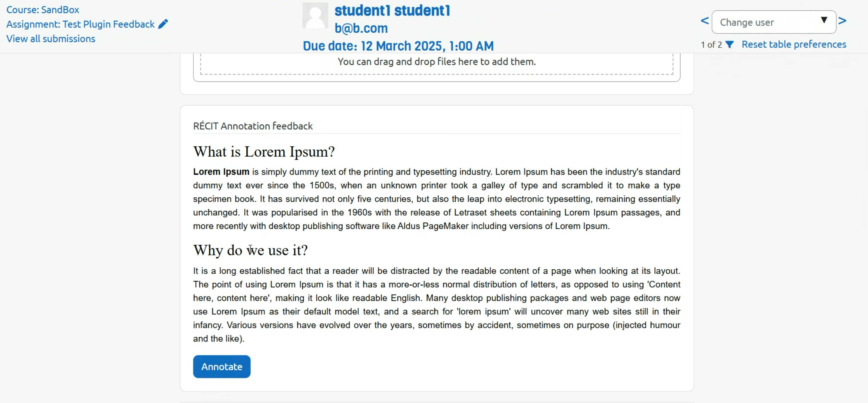Go to previous user with left arrow
This screenshot has height=403, width=868.
tap(704, 21)
